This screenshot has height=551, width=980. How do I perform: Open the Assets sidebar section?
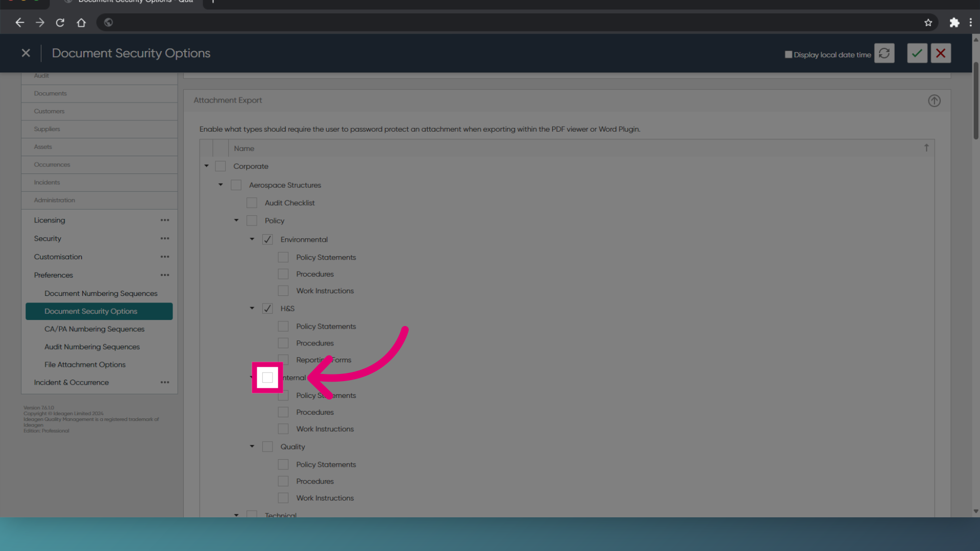point(100,147)
